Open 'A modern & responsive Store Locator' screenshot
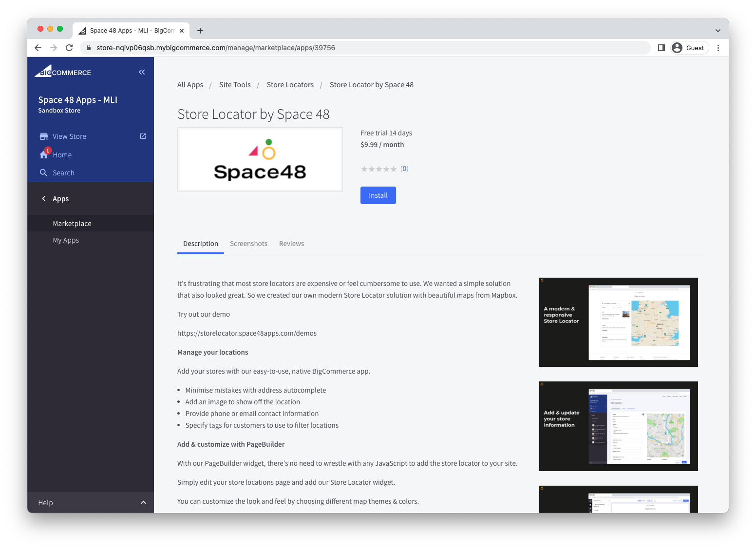This screenshot has height=549, width=756. (x=619, y=322)
